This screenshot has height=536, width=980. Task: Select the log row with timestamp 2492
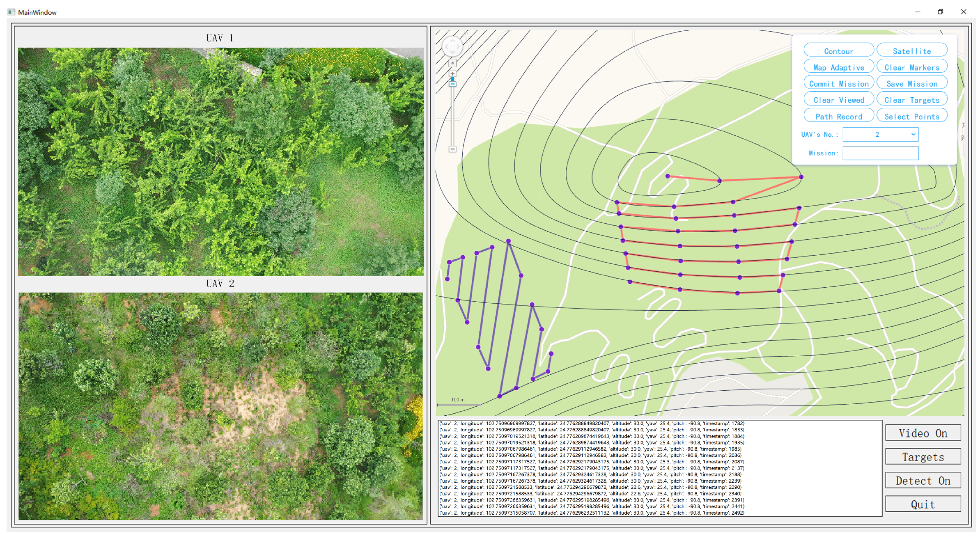click(x=592, y=513)
